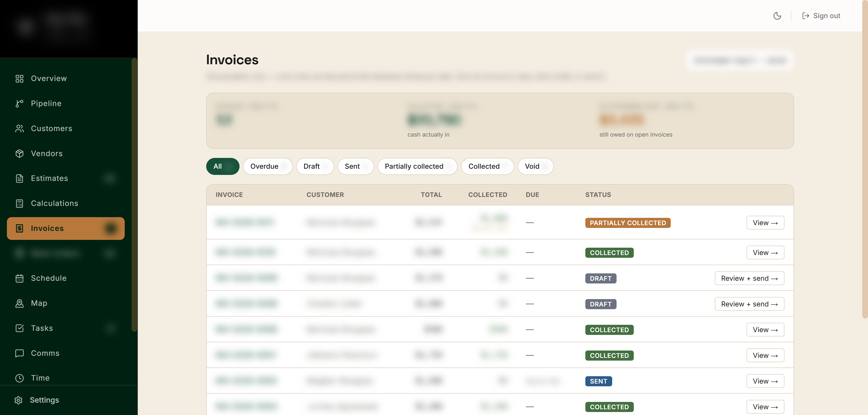This screenshot has height=415, width=868.
Task: Click the CUSTOMER column header
Action: tap(325, 195)
